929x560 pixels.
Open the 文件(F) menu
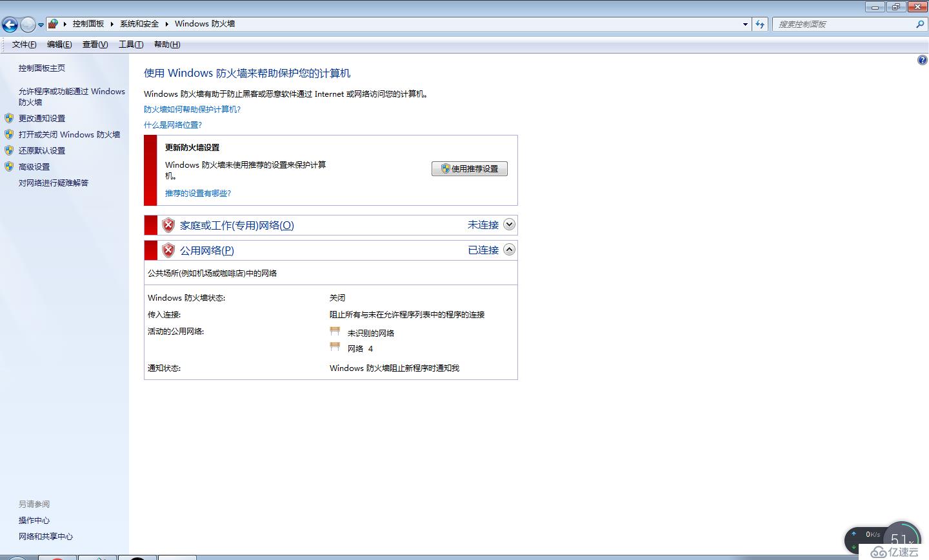[25, 45]
